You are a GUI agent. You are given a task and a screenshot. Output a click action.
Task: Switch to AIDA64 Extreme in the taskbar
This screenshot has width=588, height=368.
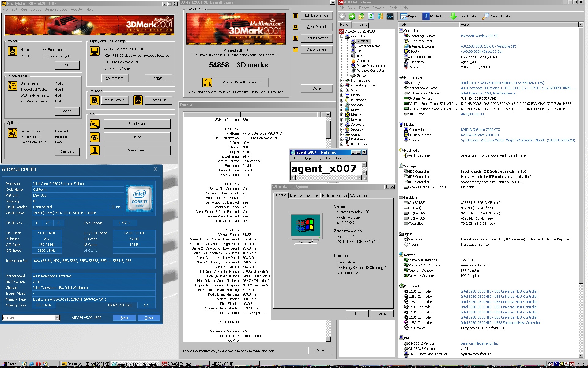pos(185,364)
